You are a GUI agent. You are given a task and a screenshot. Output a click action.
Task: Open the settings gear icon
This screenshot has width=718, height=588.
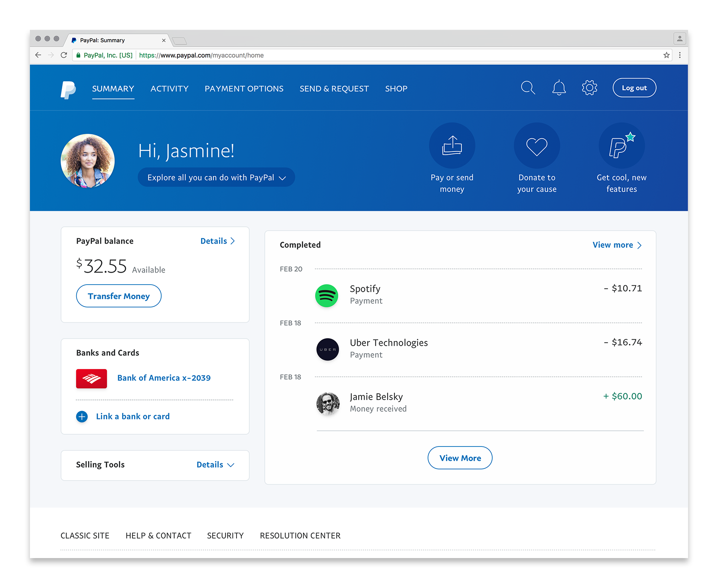pyautogui.click(x=589, y=88)
